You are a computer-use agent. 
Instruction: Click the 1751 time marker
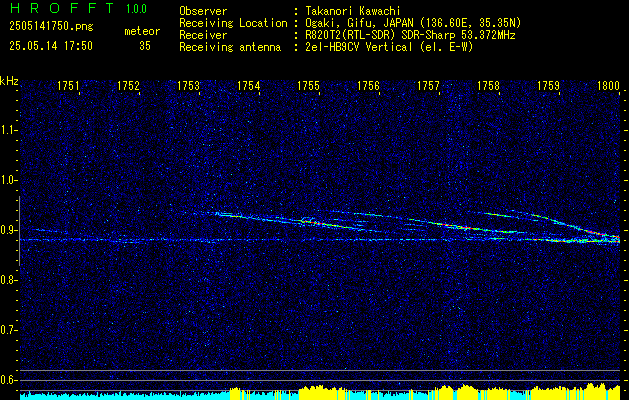coord(68,85)
